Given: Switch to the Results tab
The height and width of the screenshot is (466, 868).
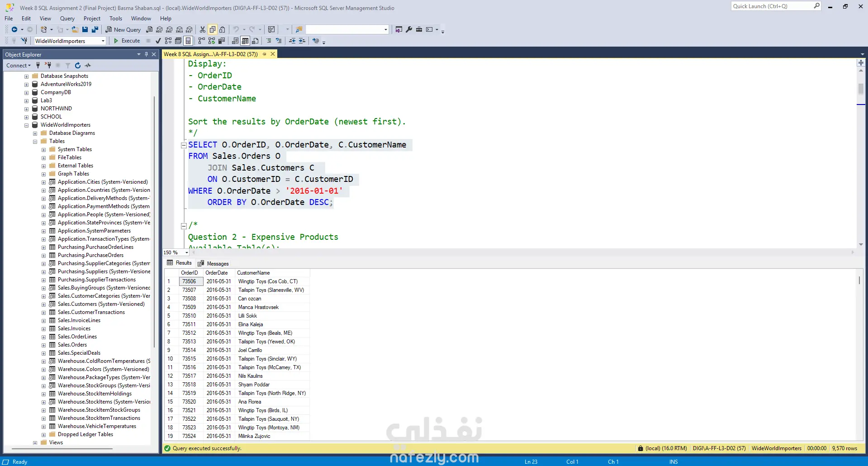Looking at the screenshot, I should pyautogui.click(x=179, y=263).
